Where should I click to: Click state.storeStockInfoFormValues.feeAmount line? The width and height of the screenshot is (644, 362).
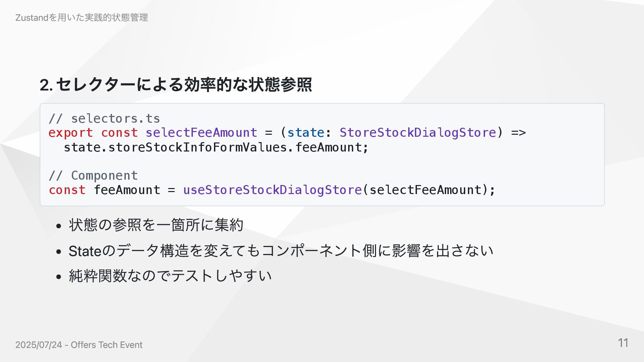click(216, 147)
